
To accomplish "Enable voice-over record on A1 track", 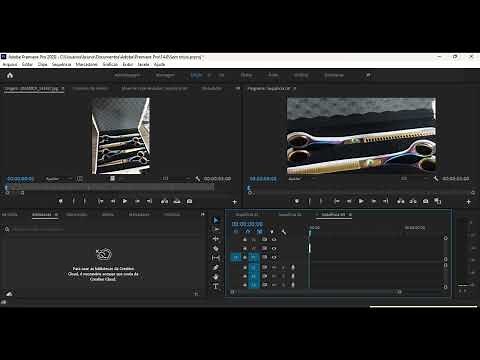I will tap(293, 267).
